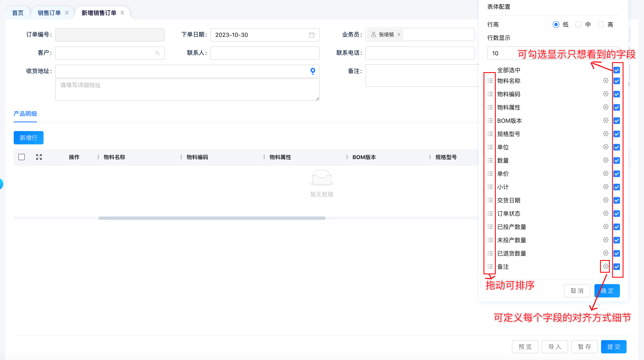Click drag handle icon beside BOM版本

tap(490, 121)
